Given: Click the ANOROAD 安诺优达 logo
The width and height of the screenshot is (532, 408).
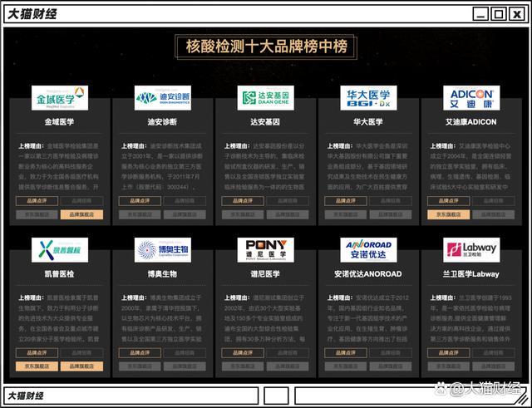Looking at the screenshot, I should click(368, 249).
